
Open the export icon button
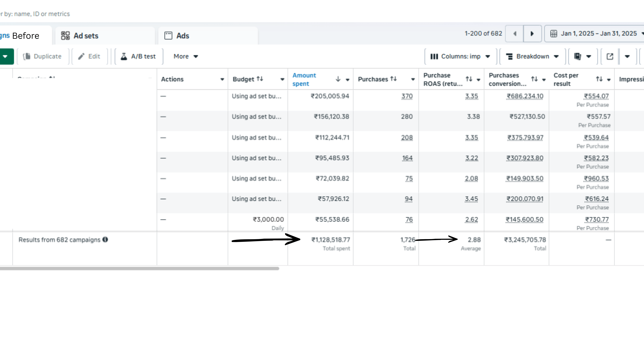610,56
